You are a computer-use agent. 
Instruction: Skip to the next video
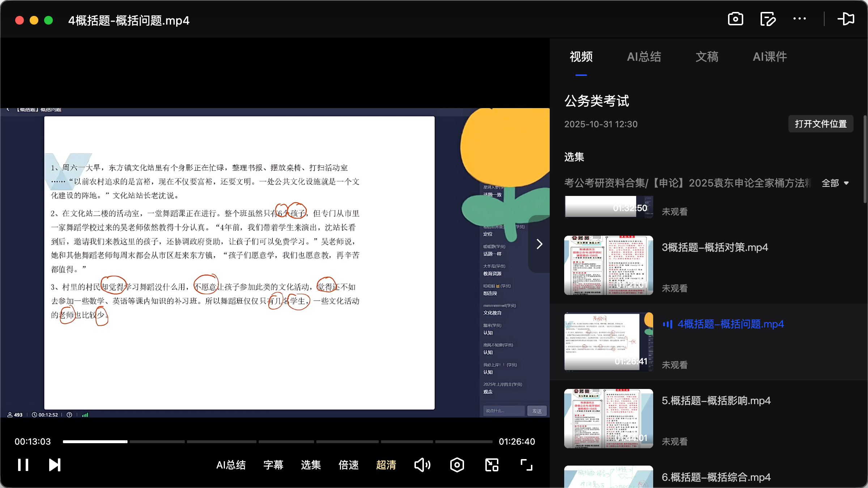(x=54, y=465)
